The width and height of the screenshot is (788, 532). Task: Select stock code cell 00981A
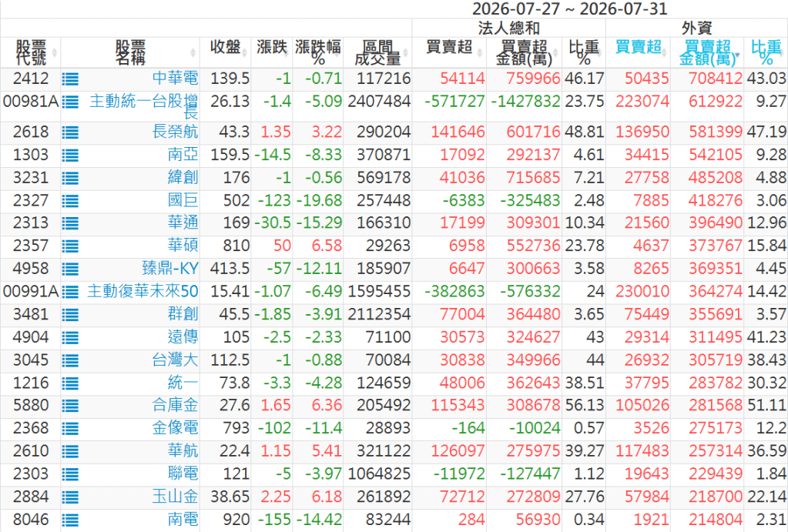(31, 102)
